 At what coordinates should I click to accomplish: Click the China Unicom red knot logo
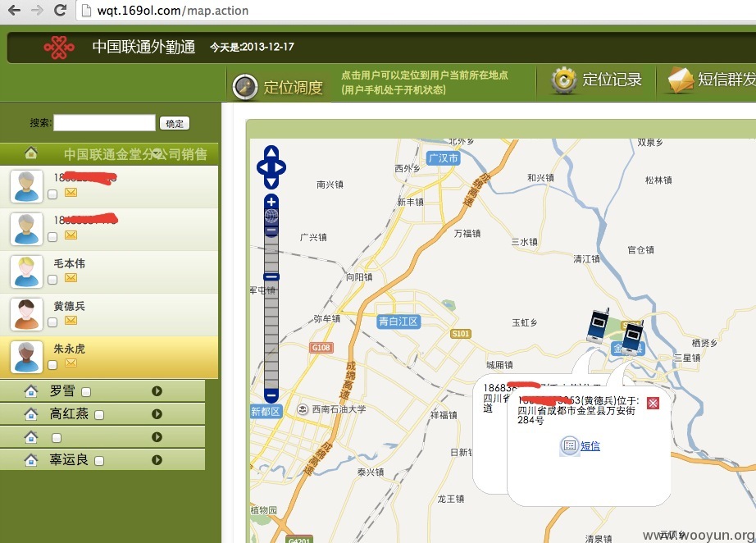coord(59,48)
